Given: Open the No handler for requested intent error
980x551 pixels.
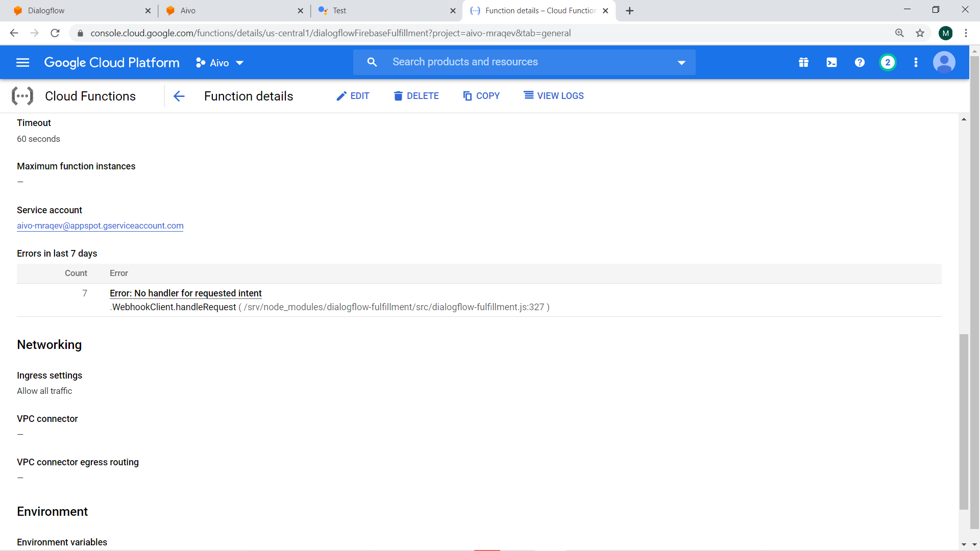Looking at the screenshot, I should tap(185, 293).
